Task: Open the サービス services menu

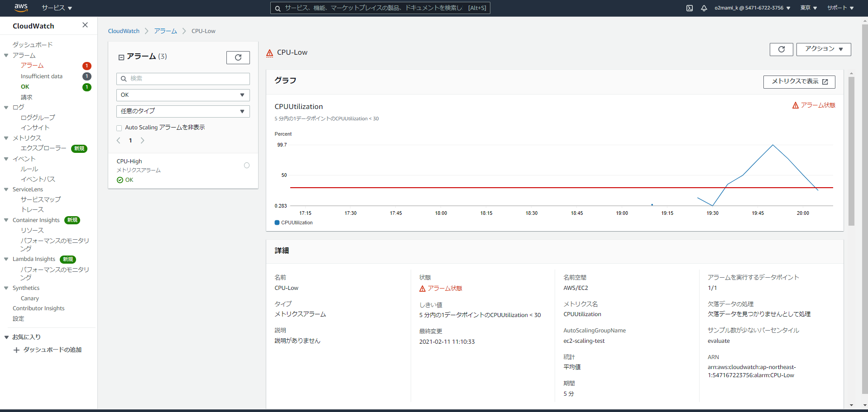Action: 57,8
